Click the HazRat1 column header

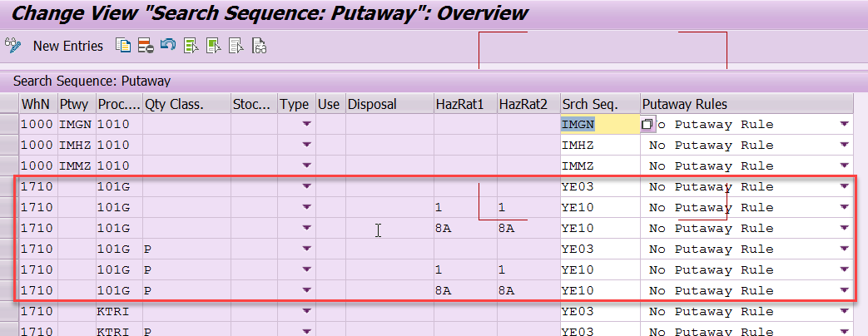[465, 104]
